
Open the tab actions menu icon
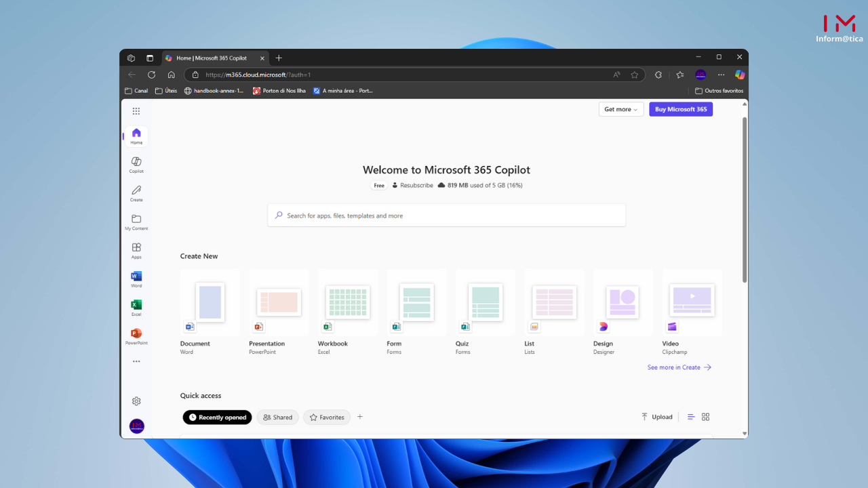tap(150, 58)
